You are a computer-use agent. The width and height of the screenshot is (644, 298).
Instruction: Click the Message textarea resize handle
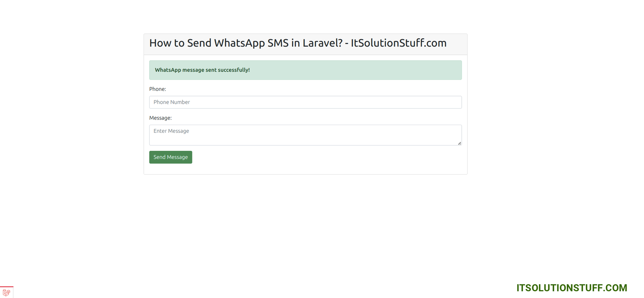459,143
